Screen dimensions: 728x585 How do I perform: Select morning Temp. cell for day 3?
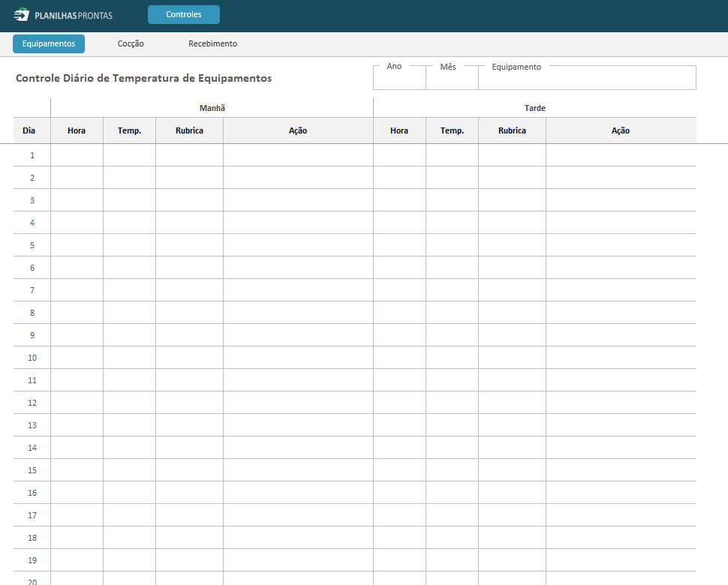129,200
